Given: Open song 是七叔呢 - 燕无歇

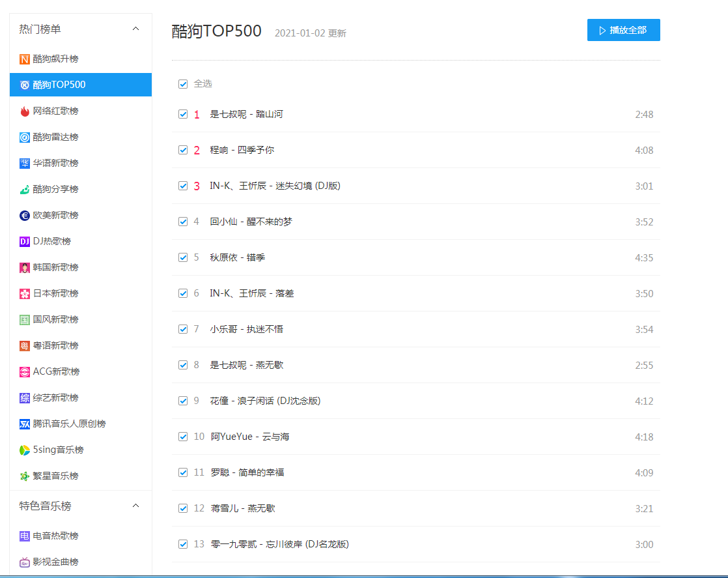Looking at the screenshot, I should pos(246,365).
